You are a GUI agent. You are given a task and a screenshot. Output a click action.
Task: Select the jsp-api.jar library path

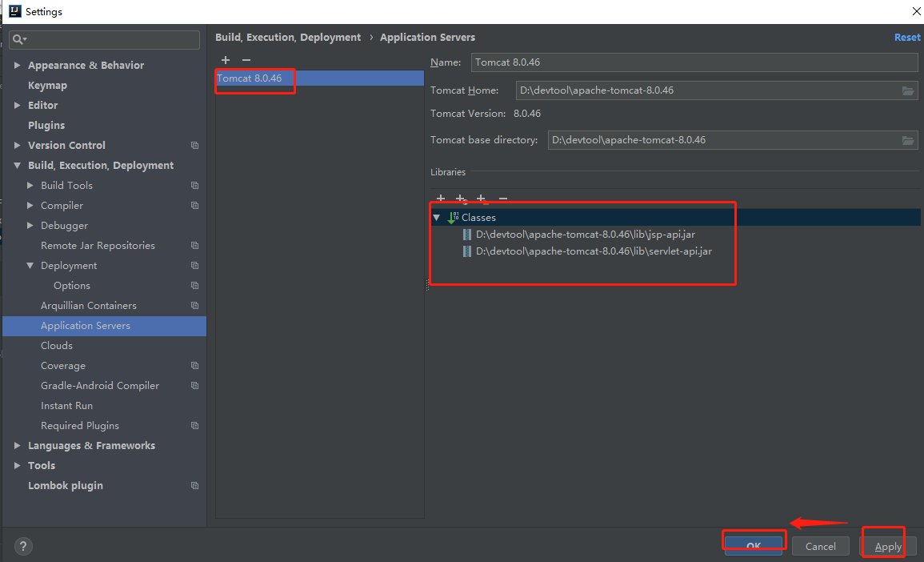coord(585,235)
